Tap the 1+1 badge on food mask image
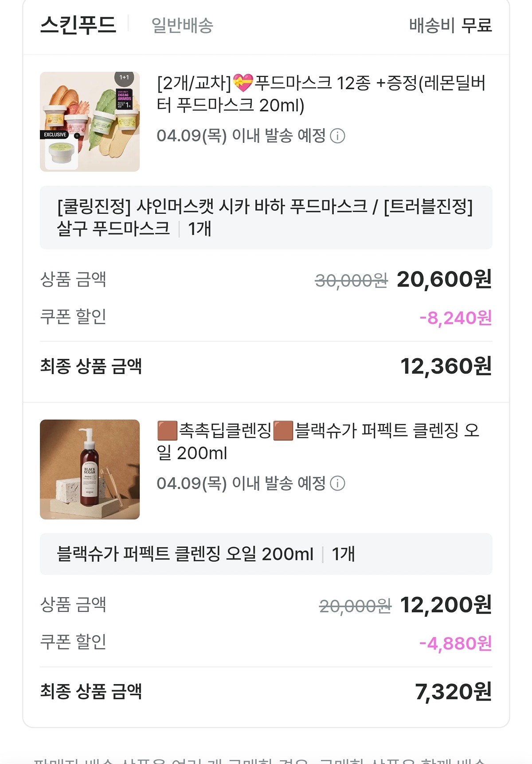532x764 pixels. (x=124, y=78)
